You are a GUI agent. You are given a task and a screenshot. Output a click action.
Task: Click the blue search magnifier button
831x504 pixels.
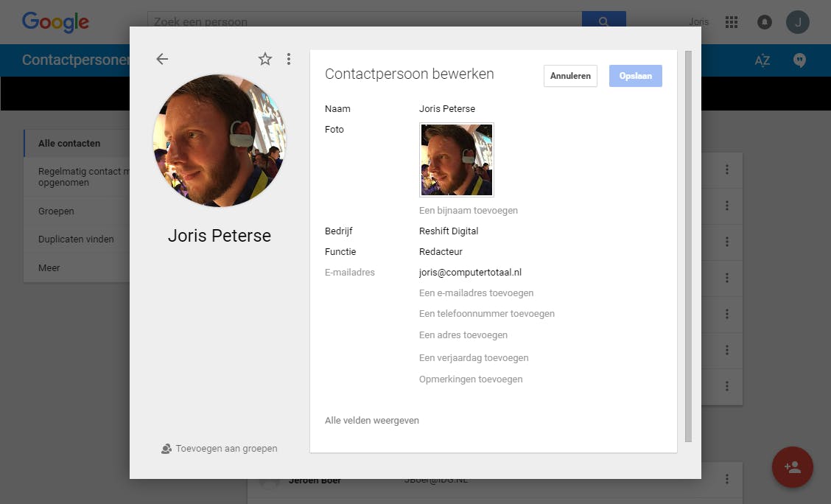coord(603,22)
